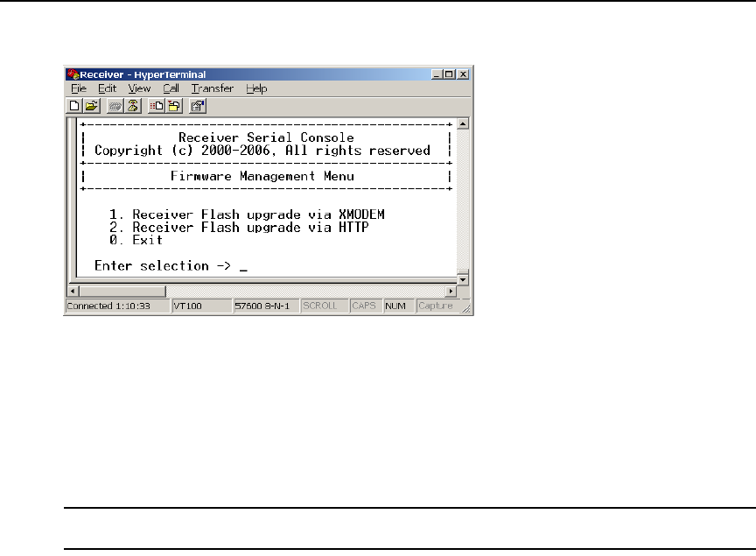Click the 'Firmware Management Menu' heading
Image resolution: width=756 pixels, height=556 pixels.
(x=262, y=176)
